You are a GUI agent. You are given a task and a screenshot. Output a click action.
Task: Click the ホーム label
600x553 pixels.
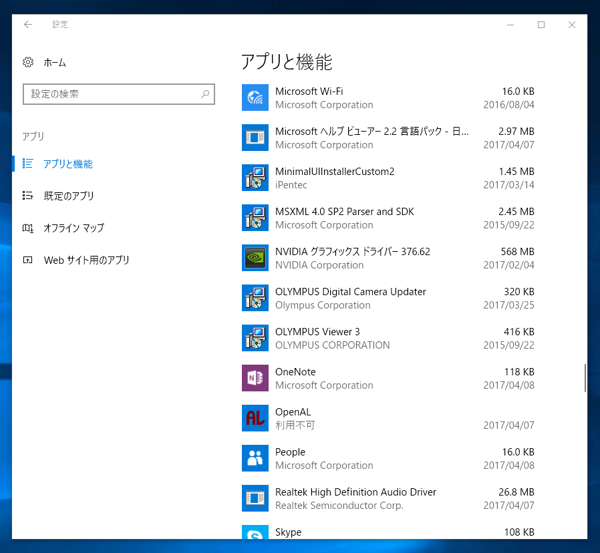click(x=55, y=62)
